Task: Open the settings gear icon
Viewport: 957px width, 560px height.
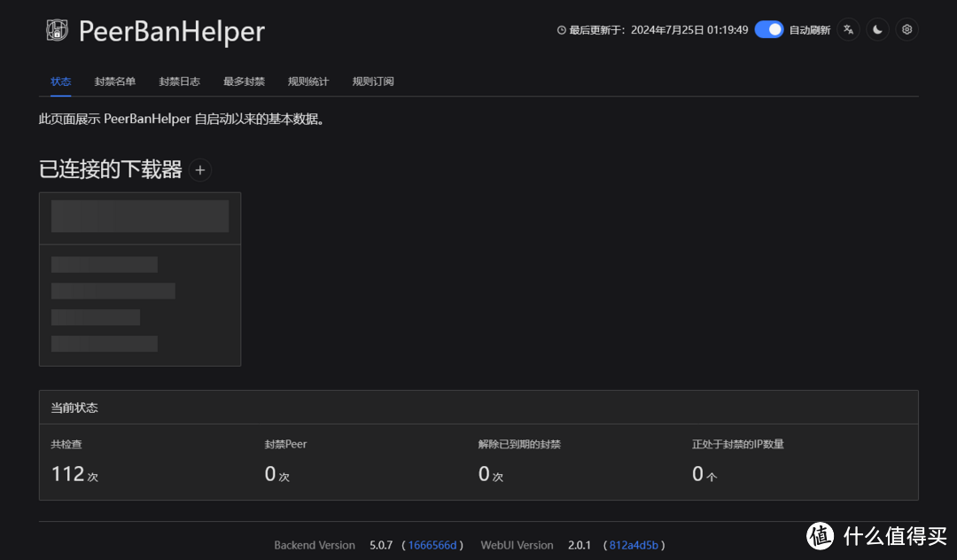Action: click(x=906, y=29)
